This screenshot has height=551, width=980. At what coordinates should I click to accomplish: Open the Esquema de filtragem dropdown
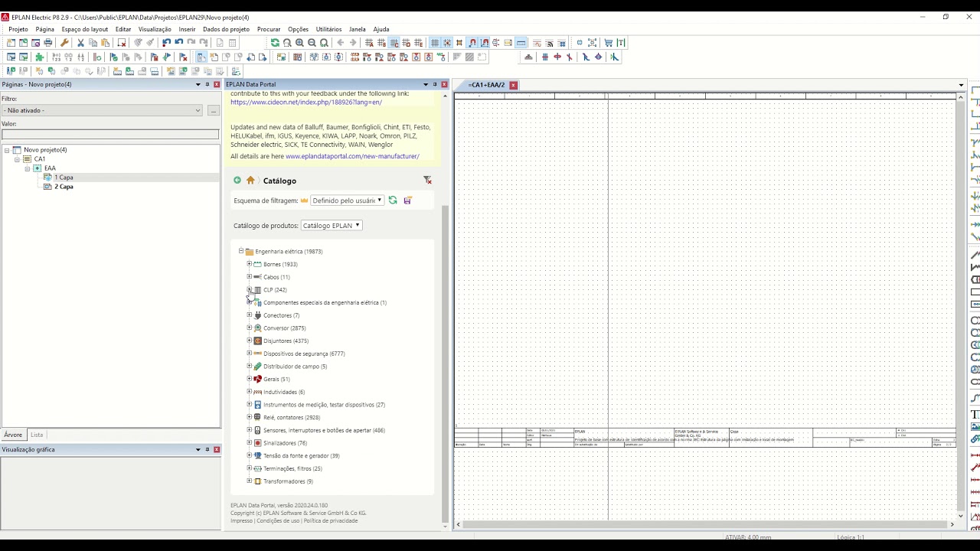[x=347, y=201]
